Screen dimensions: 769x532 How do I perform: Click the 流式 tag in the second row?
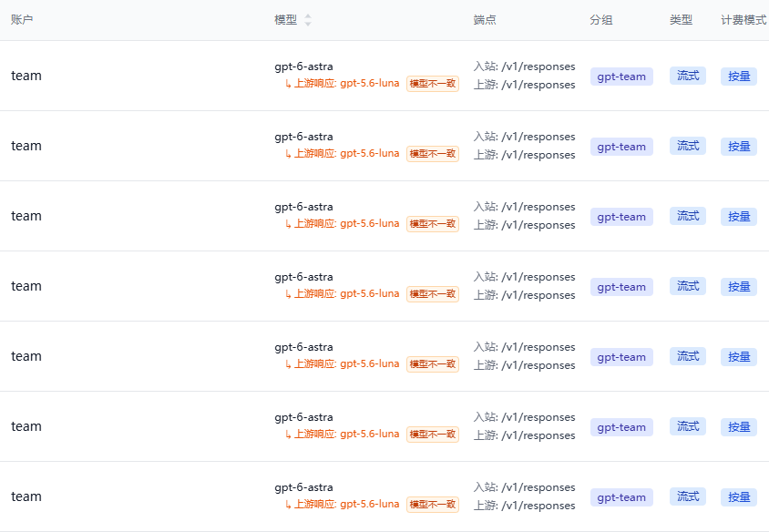pyautogui.click(x=688, y=146)
